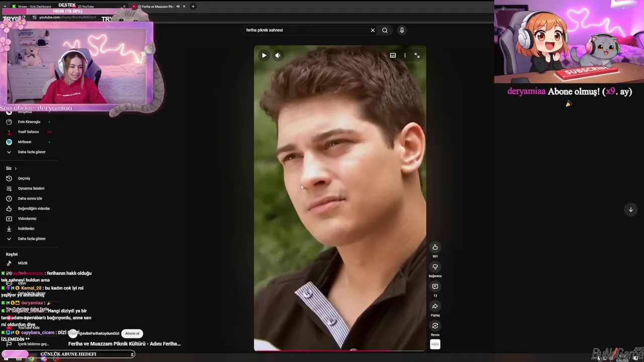The image size is (644, 362).
Task: Click the red video progress bar
Action: tap(340, 350)
